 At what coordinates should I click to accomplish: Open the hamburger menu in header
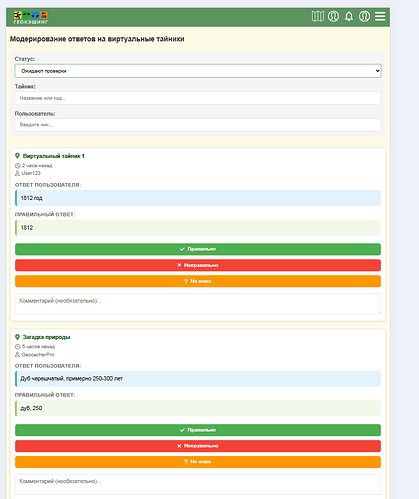tap(380, 16)
